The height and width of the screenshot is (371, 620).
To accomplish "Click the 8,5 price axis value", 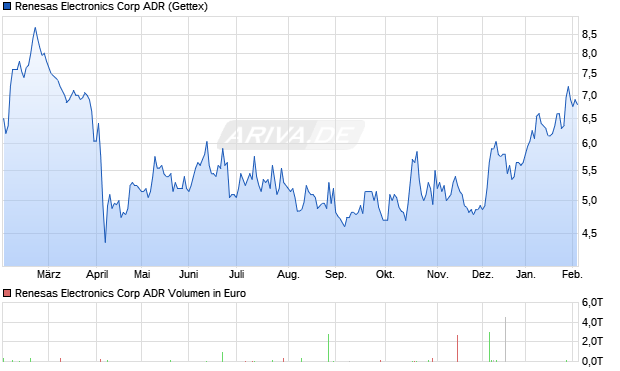I will [x=589, y=35].
